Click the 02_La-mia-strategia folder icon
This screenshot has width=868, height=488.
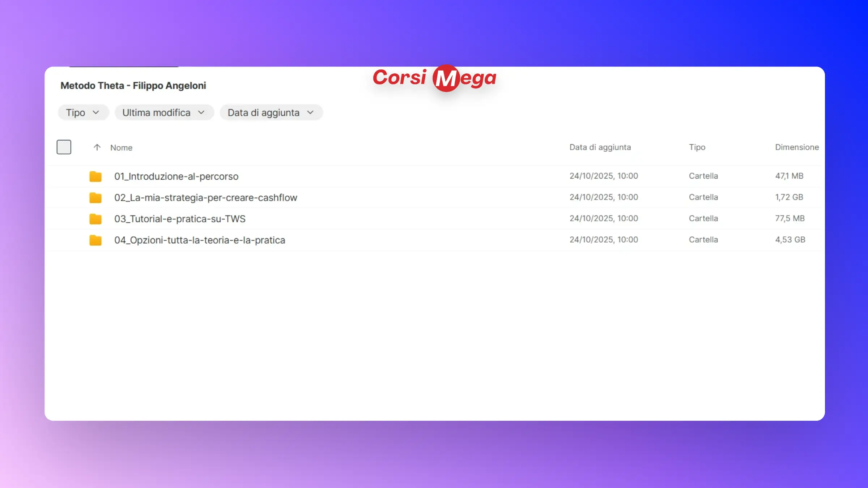point(95,198)
